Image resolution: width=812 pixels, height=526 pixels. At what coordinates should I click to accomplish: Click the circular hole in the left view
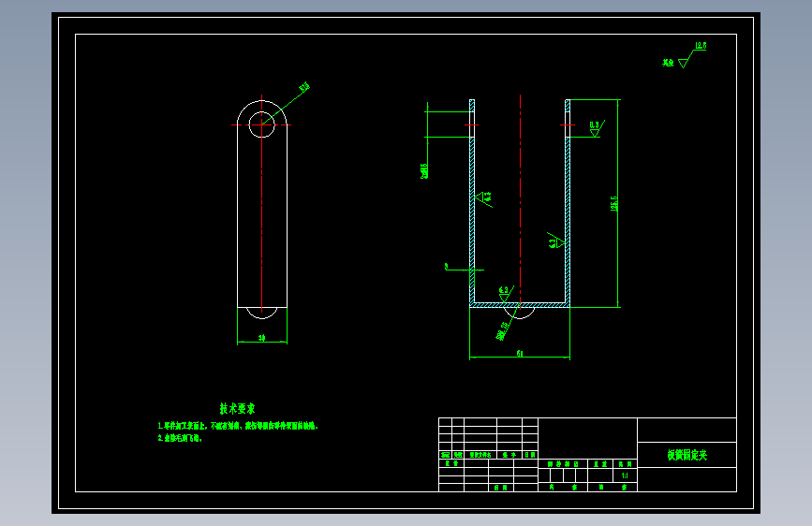pos(262,124)
